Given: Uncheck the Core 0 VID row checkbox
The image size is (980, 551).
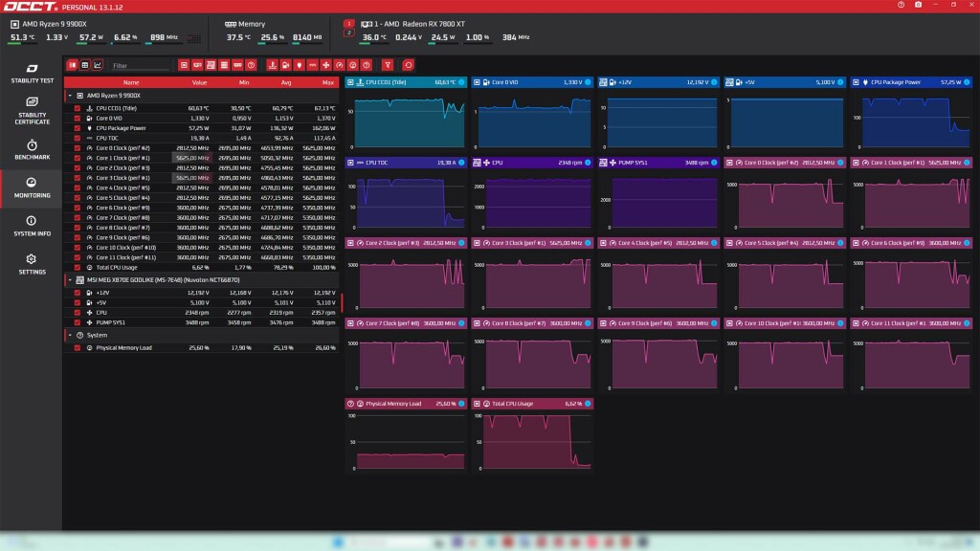Looking at the screenshot, I should click(x=78, y=118).
